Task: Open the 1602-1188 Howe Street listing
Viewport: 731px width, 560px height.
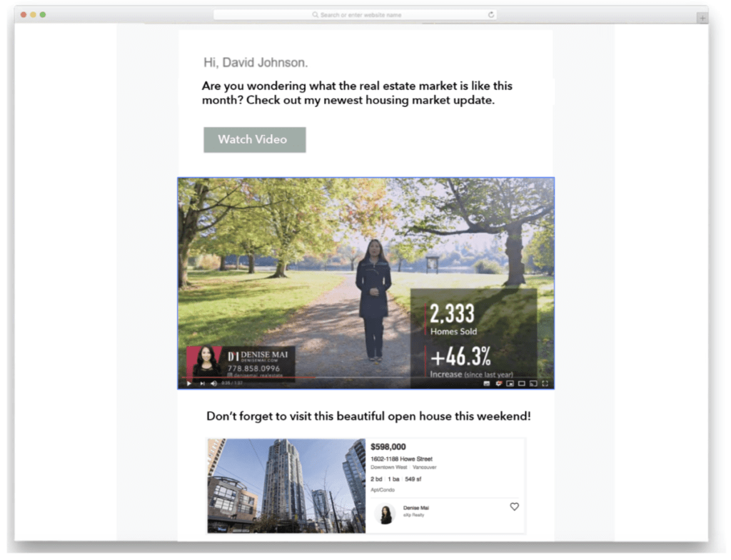Action: 401,459
